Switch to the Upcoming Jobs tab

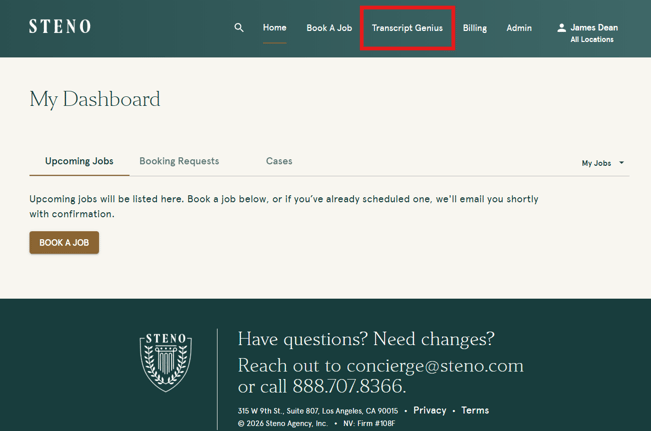(x=79, y=161)
